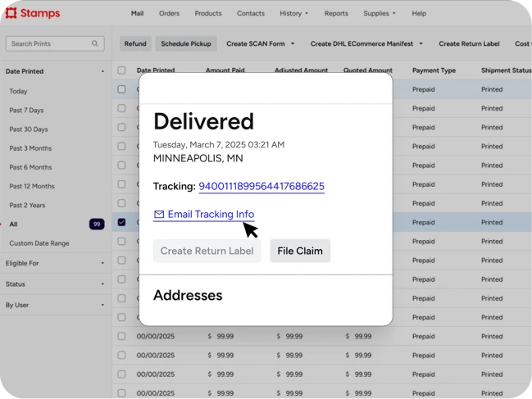This screenshot has height=399, width=532.
Task: Open tracking number 9400111899564417686625 link
Action: pos(261,186)
